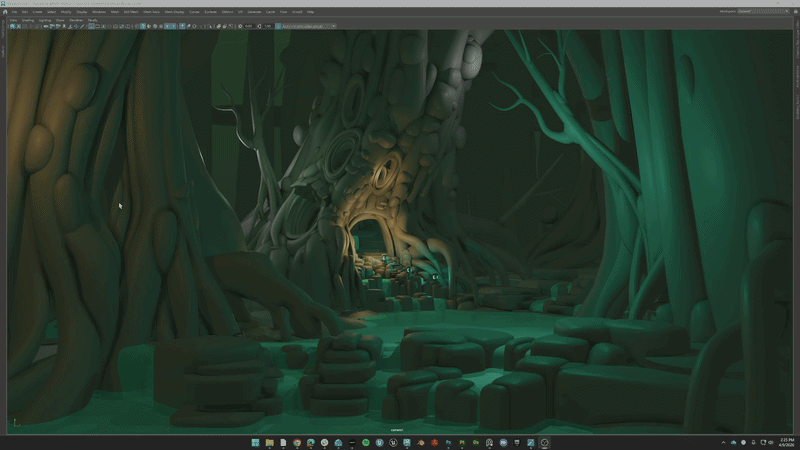This screenshot has width=800, height=450.
Task: Launch Chrome from the taskbar
Action: [x=297, y=442]
